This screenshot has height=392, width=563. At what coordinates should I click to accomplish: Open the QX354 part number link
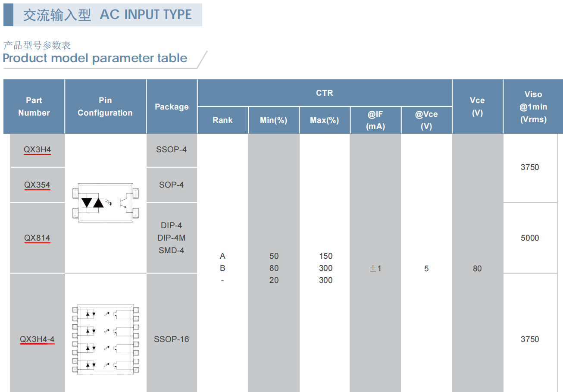tap(37, 185)
